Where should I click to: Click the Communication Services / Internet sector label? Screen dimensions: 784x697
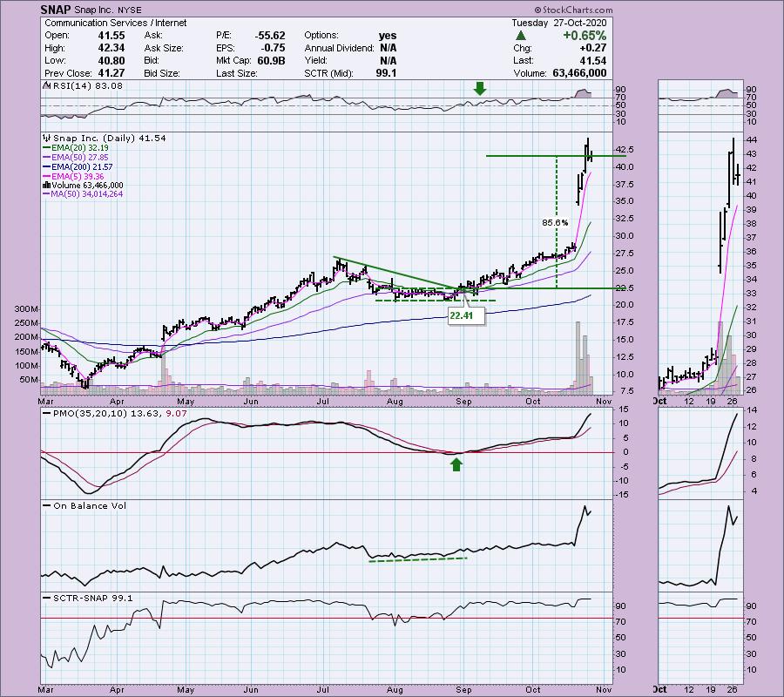pyautogui.click(x=116, y=23)
